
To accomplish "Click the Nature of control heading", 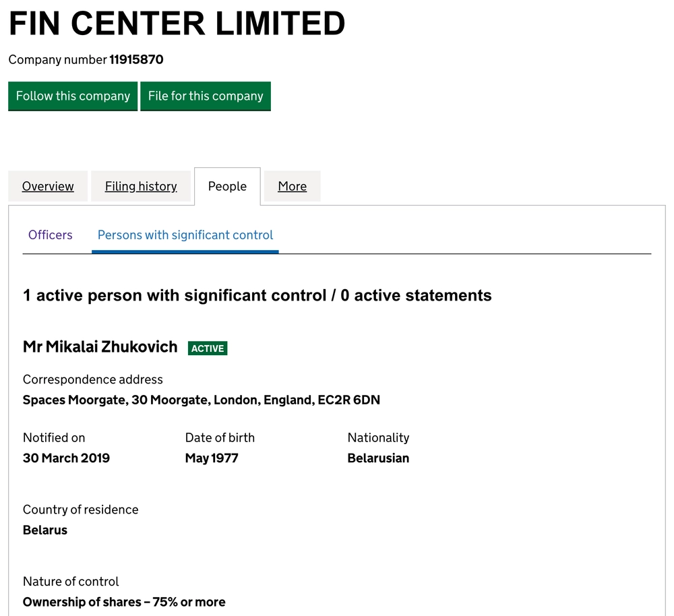I will [x=71, y=581].
